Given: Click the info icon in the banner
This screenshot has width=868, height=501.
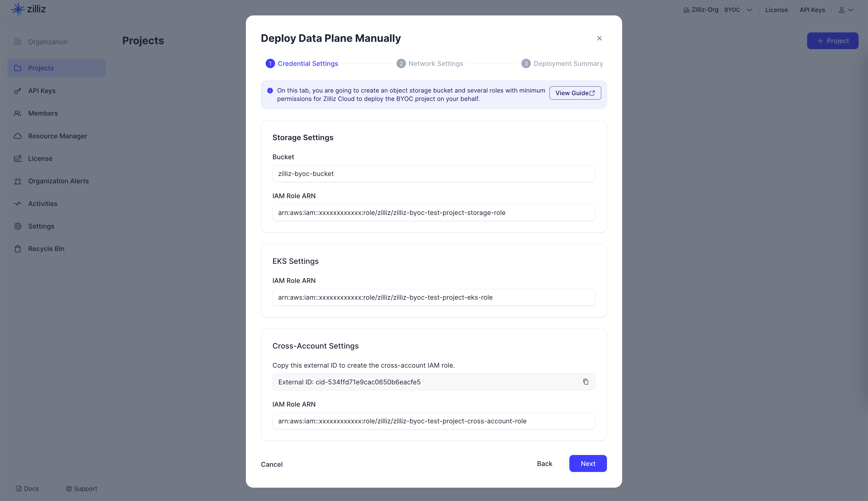Looking at the screenshot, I should (x=270, y=90).
